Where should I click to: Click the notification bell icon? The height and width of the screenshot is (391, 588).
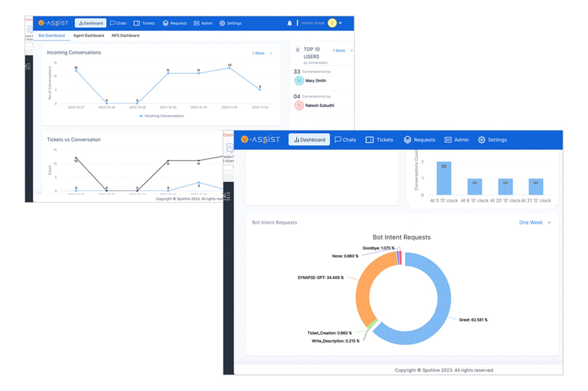coord(288,22)
